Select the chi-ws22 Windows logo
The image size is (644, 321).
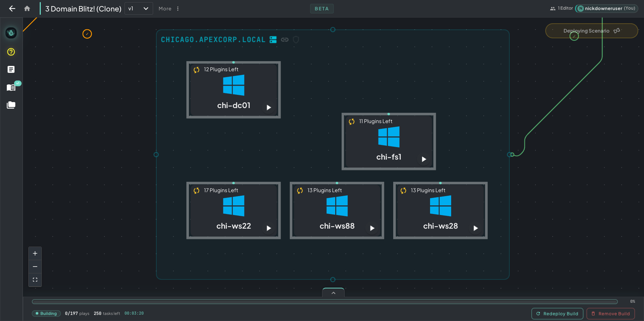click(x=234, y=206)
